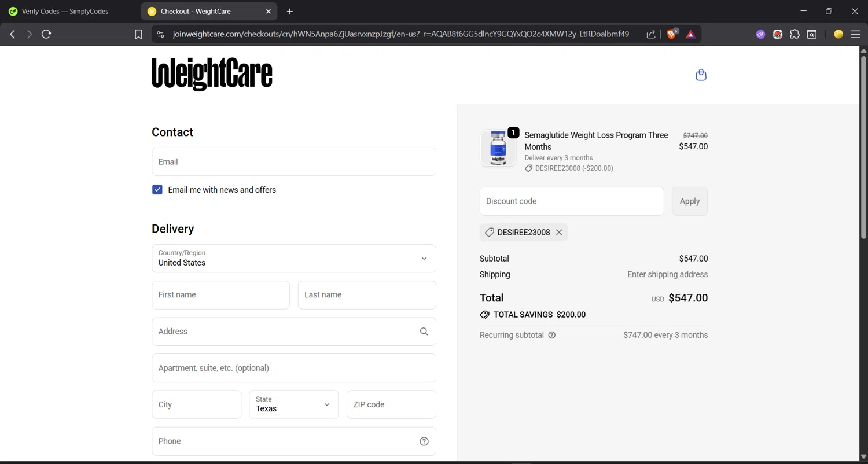Click the Phone input field
The width and height of the screenshot is (868, 464).
tap(294, 441)
